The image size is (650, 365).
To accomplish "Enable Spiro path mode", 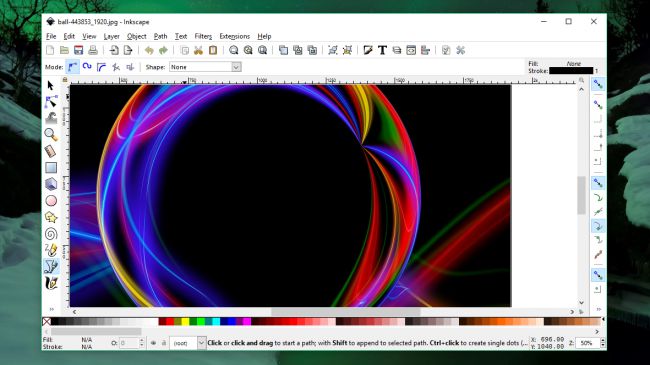I will 87,67.
